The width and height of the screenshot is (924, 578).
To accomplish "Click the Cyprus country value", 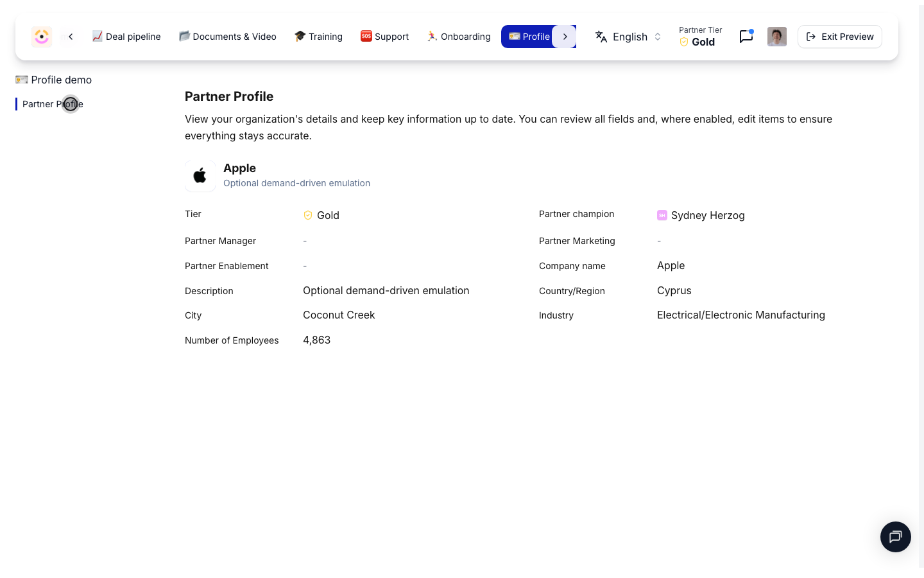I will point(674,290).
